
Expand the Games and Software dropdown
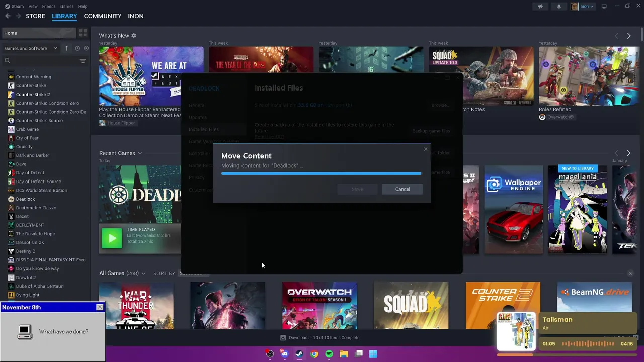click(x=31, y=48)
